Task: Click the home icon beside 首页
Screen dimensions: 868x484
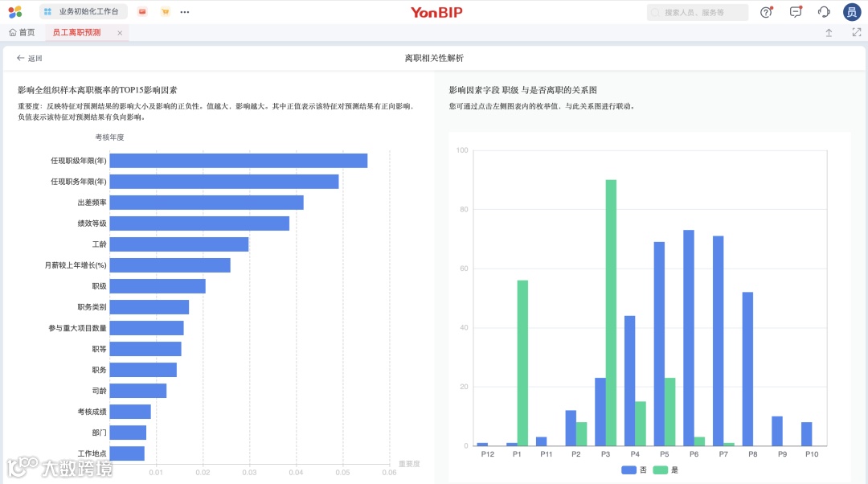Action: point(13,33)
